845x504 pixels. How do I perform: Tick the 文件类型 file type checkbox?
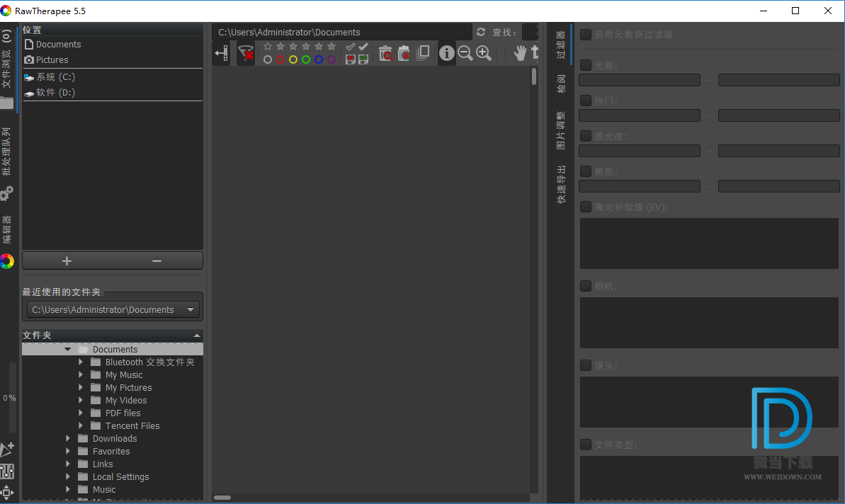(586, 445)
